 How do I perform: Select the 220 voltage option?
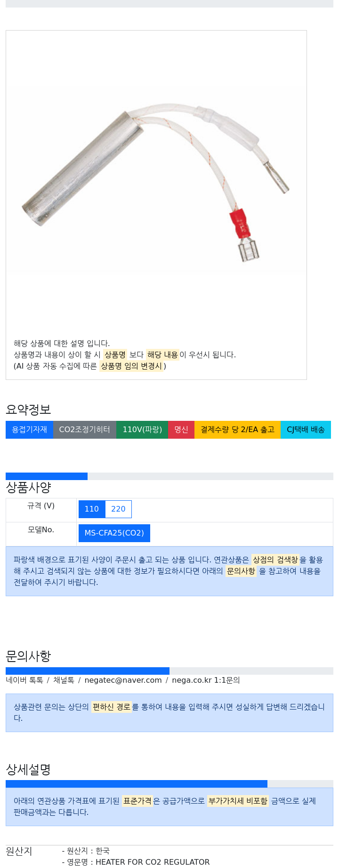coord(118,509)
